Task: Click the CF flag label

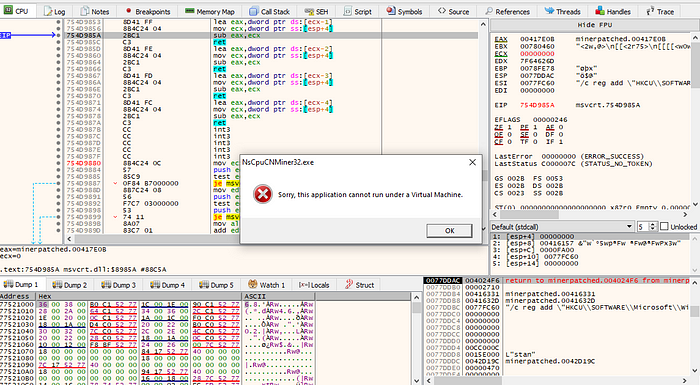Action: point(499,142)
